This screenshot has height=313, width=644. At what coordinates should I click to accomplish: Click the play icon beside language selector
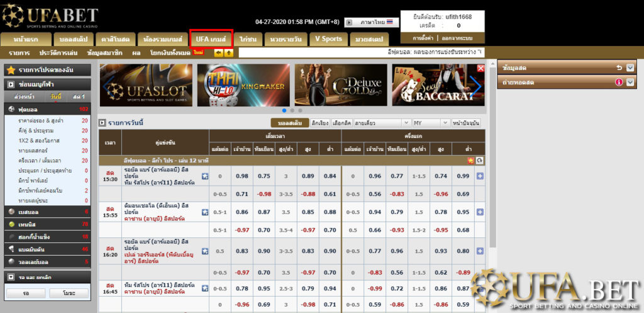[x=349, y=22]
